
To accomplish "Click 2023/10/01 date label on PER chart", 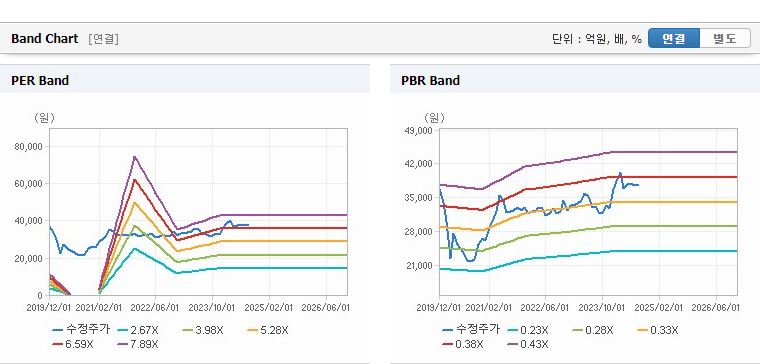I will (x=212, y=308).
